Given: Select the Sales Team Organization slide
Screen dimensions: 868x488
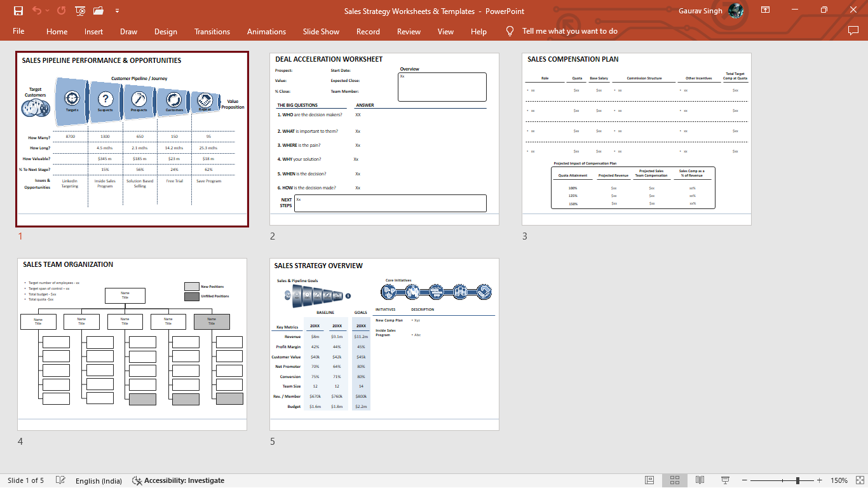Looking at the screenshot, I should pyautogui.click(x=132, y=344).
